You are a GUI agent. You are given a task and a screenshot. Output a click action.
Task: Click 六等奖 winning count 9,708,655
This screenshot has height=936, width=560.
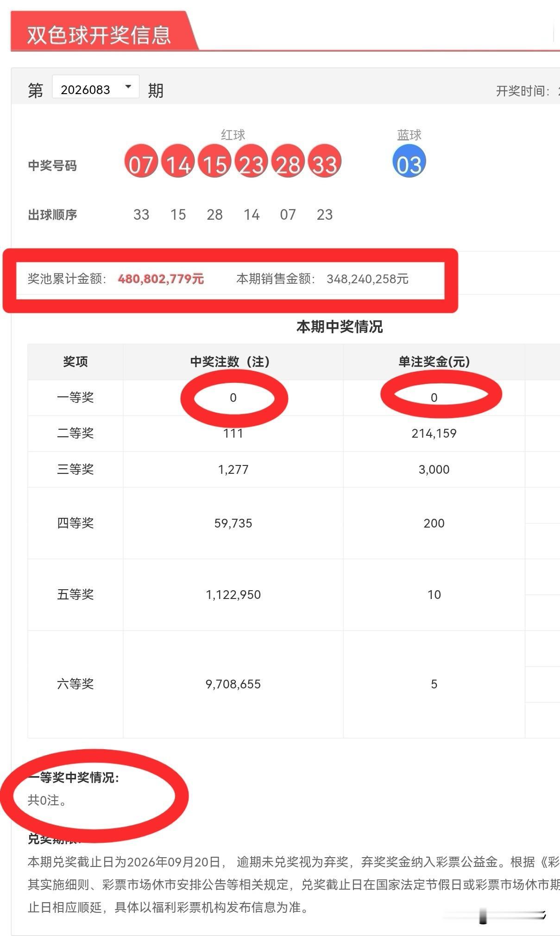point(233,684)
